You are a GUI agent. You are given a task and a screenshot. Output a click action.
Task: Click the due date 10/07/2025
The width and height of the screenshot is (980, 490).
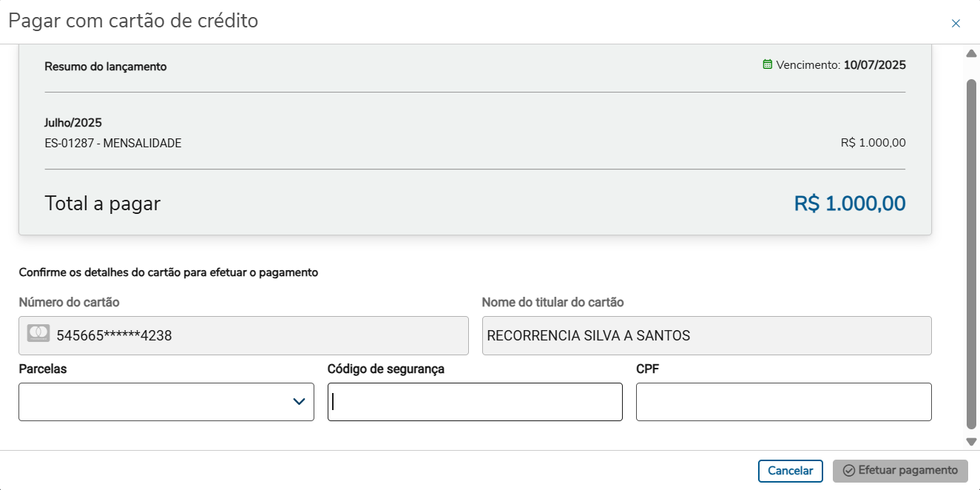pos(874,65)
